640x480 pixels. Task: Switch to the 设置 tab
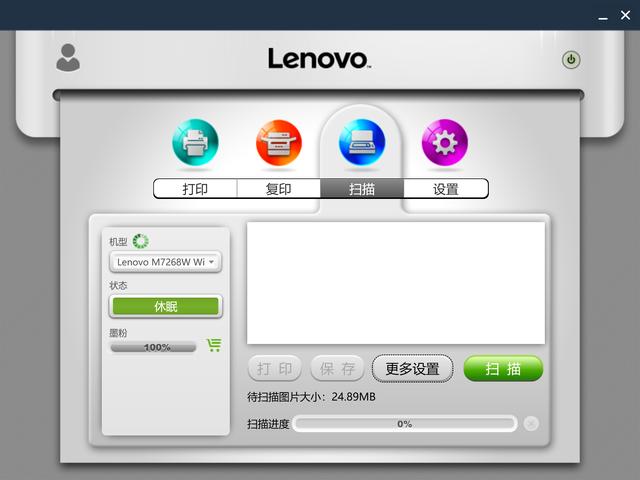446,189
